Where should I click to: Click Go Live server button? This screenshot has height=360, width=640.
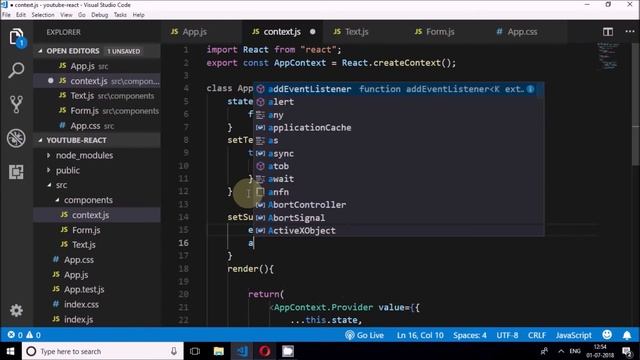point(364,335)
